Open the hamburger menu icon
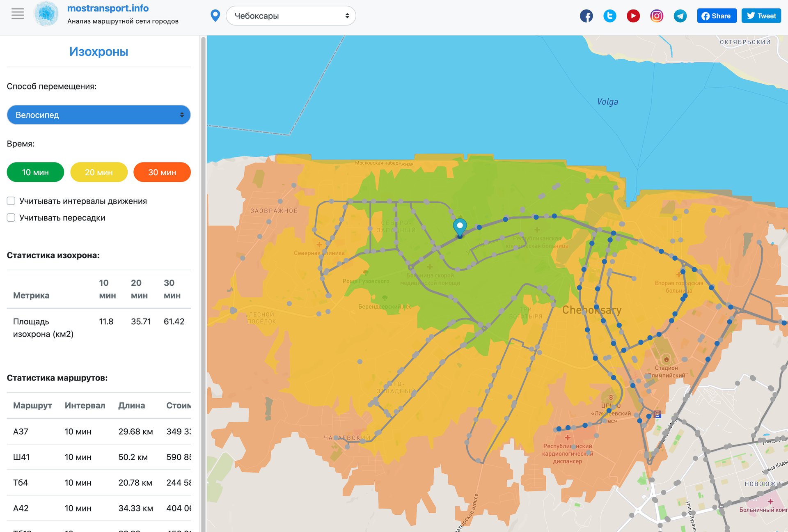The image size is (788, 532). coord(17,14)
